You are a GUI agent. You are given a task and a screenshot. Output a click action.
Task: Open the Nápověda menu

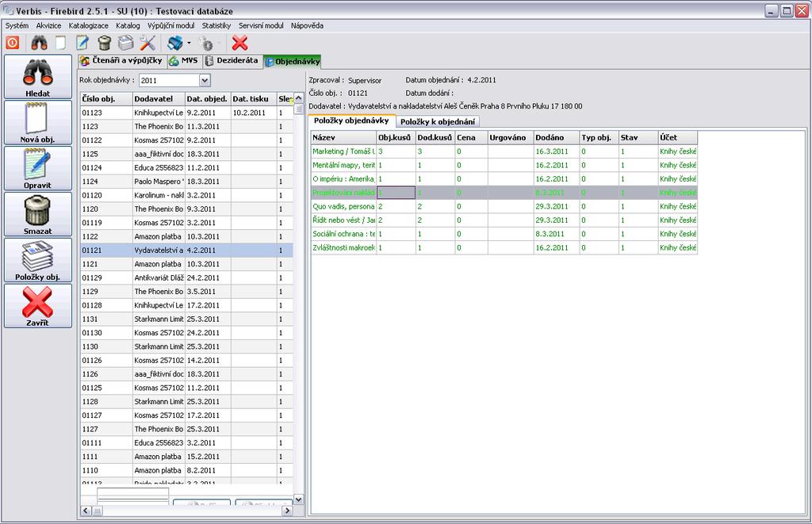point(307,25)
